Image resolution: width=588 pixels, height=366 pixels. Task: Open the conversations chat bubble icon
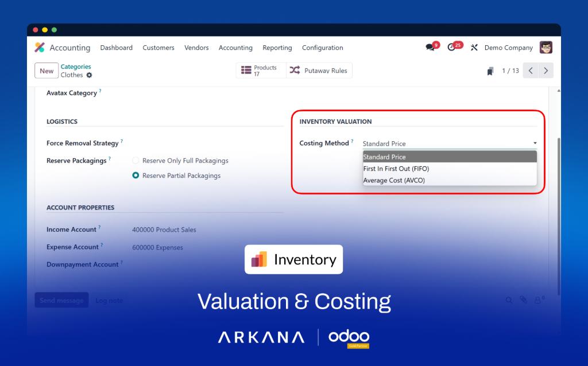430,47
